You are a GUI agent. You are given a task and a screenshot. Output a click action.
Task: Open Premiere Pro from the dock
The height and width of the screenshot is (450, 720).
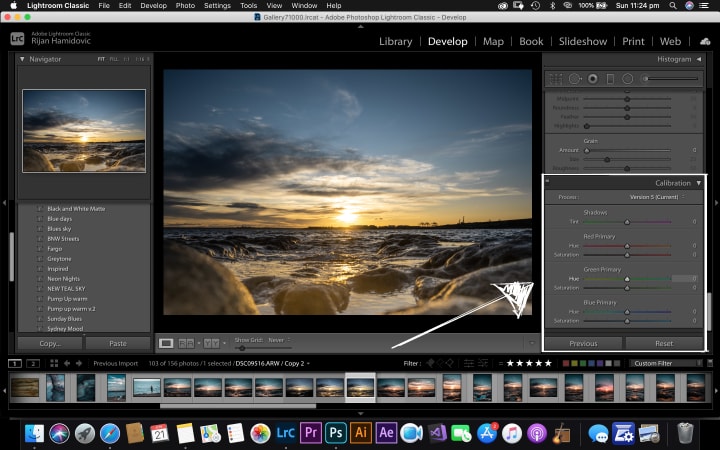tap(310, 433)
